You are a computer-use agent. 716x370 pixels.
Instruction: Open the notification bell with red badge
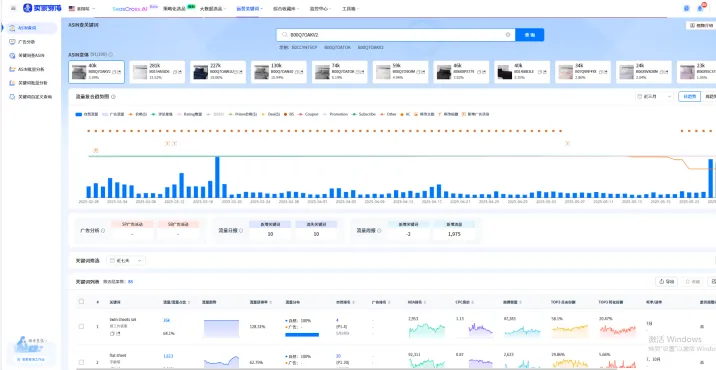[700, 8]
